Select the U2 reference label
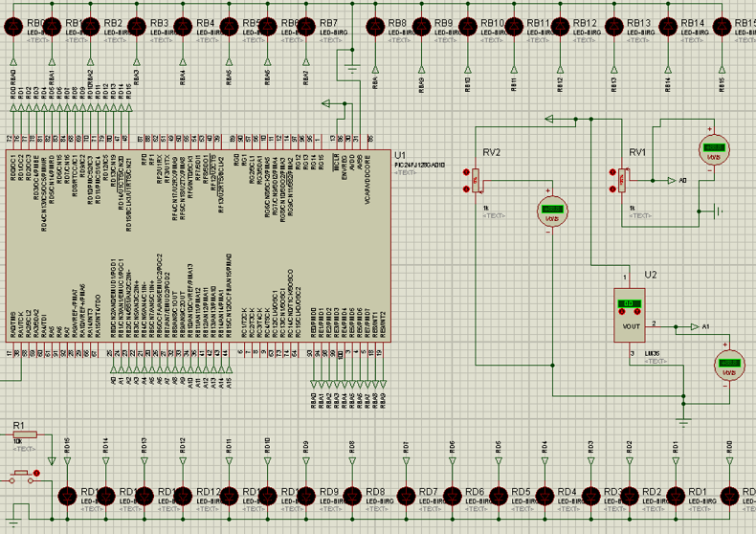The width and height of the screenshot is (756, 534). [x=651, y=276]
